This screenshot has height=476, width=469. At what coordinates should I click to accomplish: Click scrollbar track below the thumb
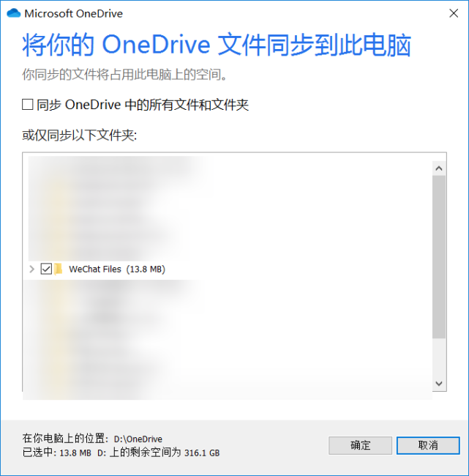[x=439, y=357]
